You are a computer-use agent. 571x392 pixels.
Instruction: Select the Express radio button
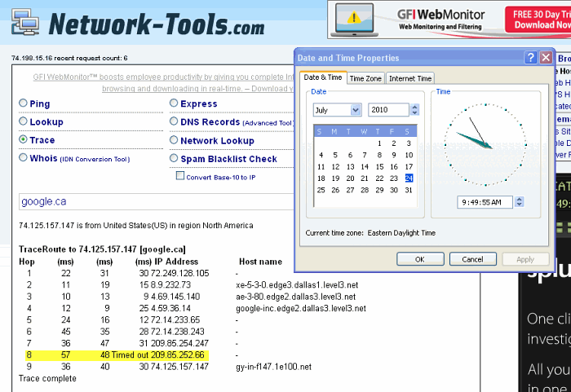(174, 103)
